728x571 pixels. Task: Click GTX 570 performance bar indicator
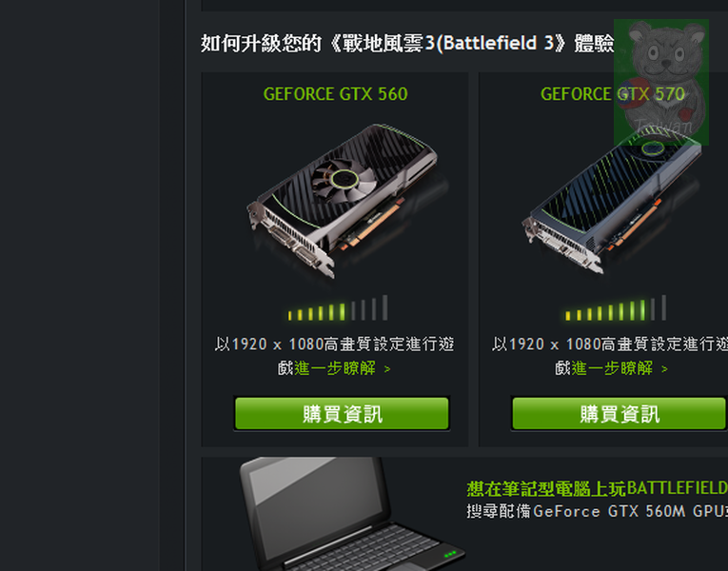coord(615,308)
